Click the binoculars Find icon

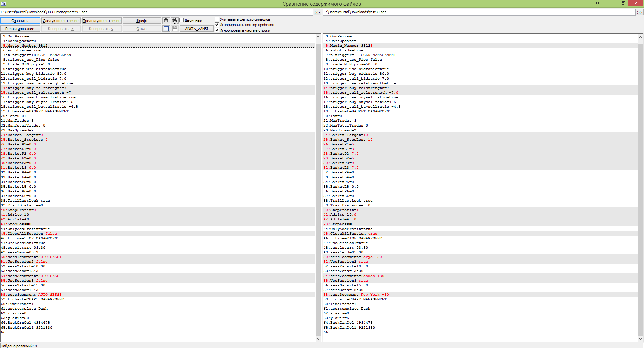point(166,21)
